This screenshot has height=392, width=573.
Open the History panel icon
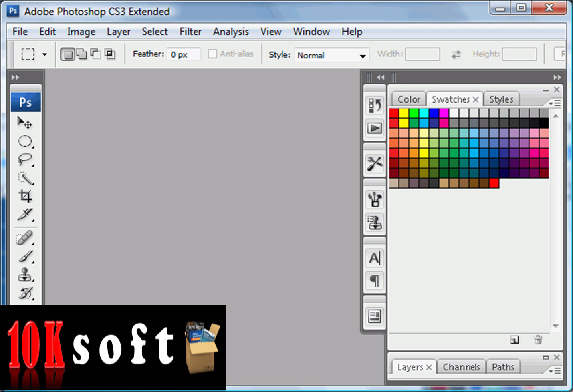tap(375, 105)
